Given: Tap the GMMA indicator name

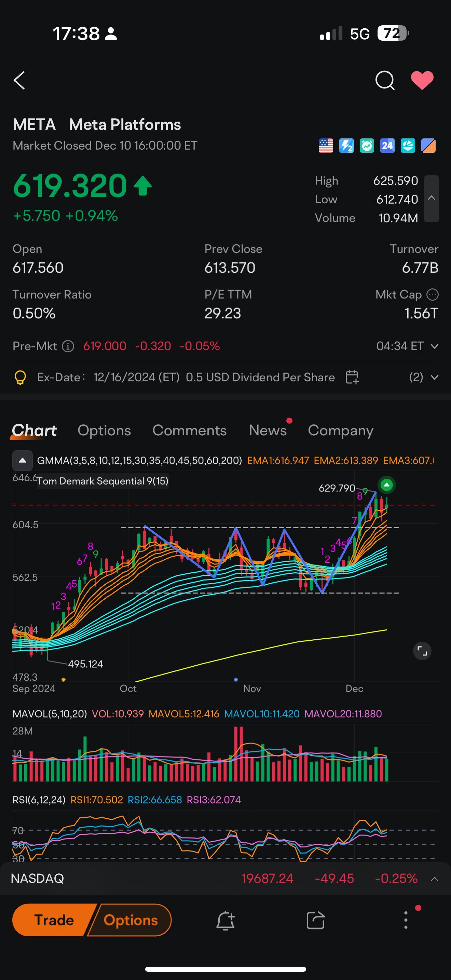Looking at the screenshot, I should (139, 460).
